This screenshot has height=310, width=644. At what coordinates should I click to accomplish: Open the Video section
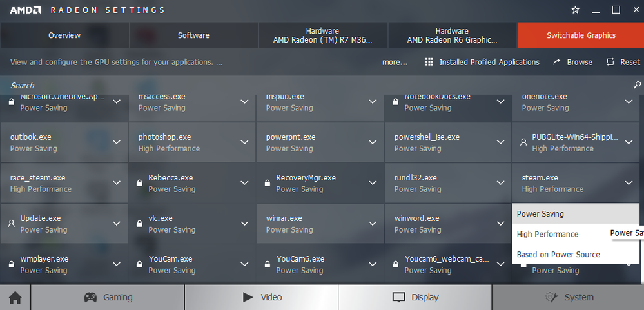coord(261,297)
